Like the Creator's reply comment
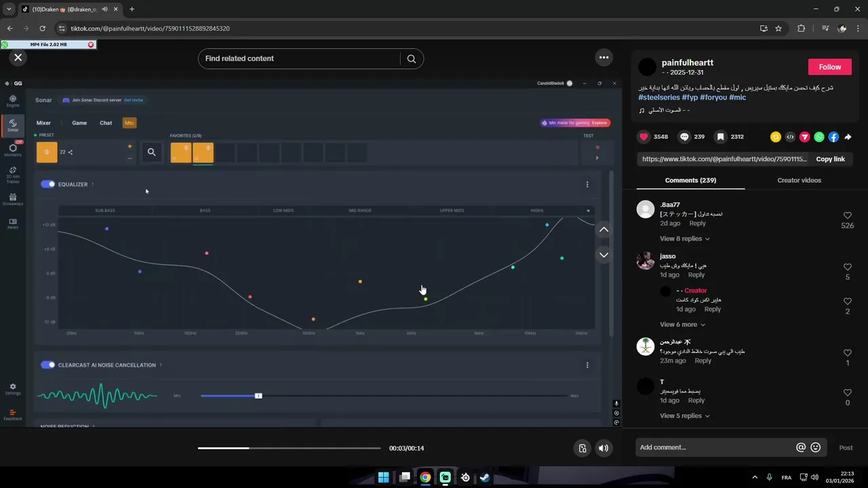This screenshot has height=488, width=868. (848, 302)
